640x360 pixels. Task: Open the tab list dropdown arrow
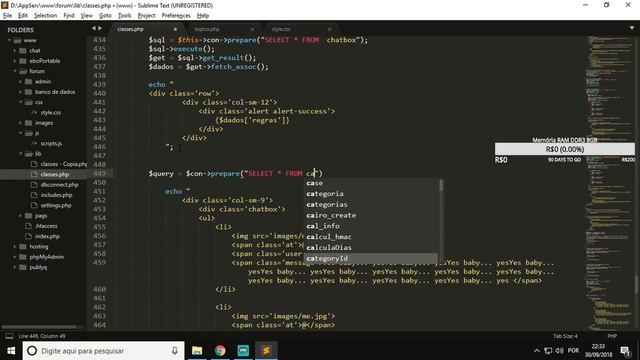(632, 28)
